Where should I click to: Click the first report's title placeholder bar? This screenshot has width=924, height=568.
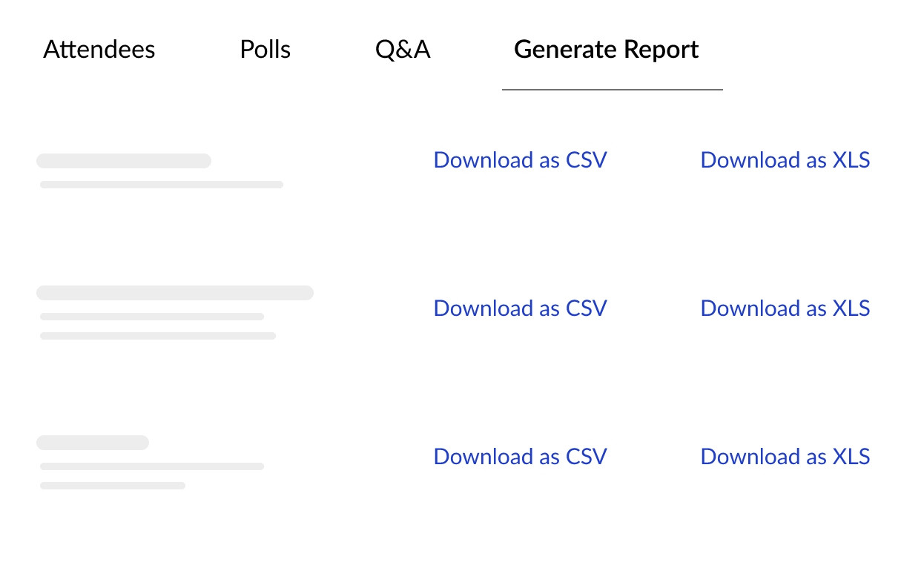(x=124, y=161)
